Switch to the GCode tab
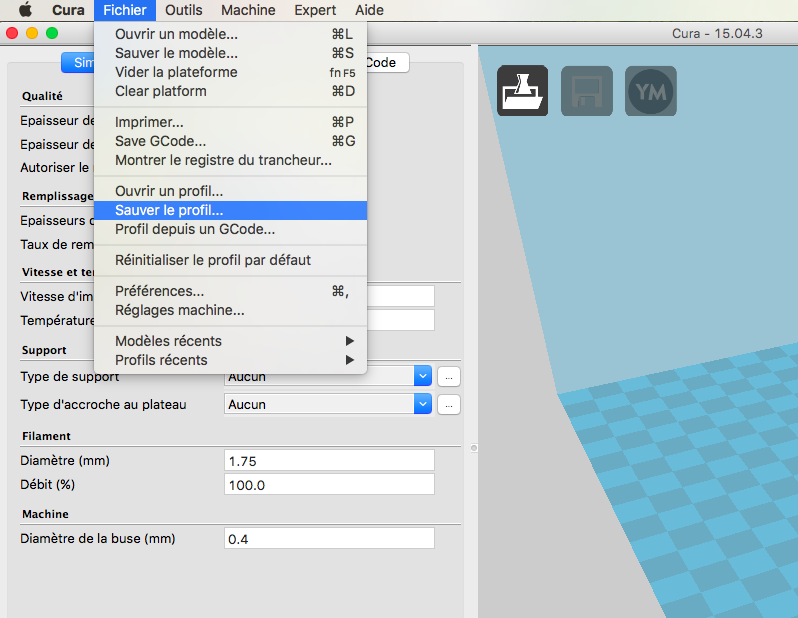 [x=387, y=63]
